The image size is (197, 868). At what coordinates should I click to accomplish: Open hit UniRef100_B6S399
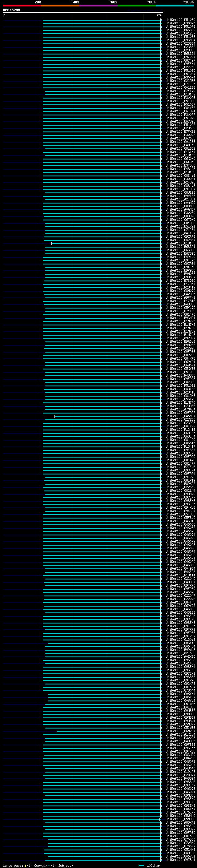(180, 30)
